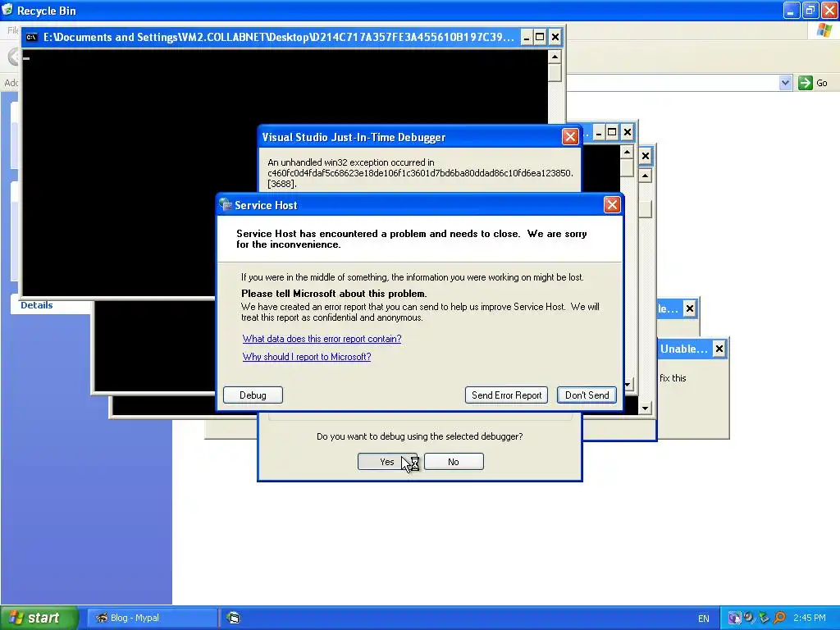840x630 pixels.
Task: Click the front console's scrollbar up arrow
Action: pos(555,57)
